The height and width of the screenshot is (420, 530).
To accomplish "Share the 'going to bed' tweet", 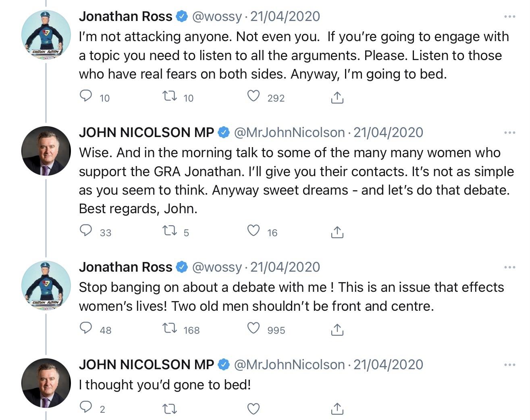I will click(x=337, y=97).
